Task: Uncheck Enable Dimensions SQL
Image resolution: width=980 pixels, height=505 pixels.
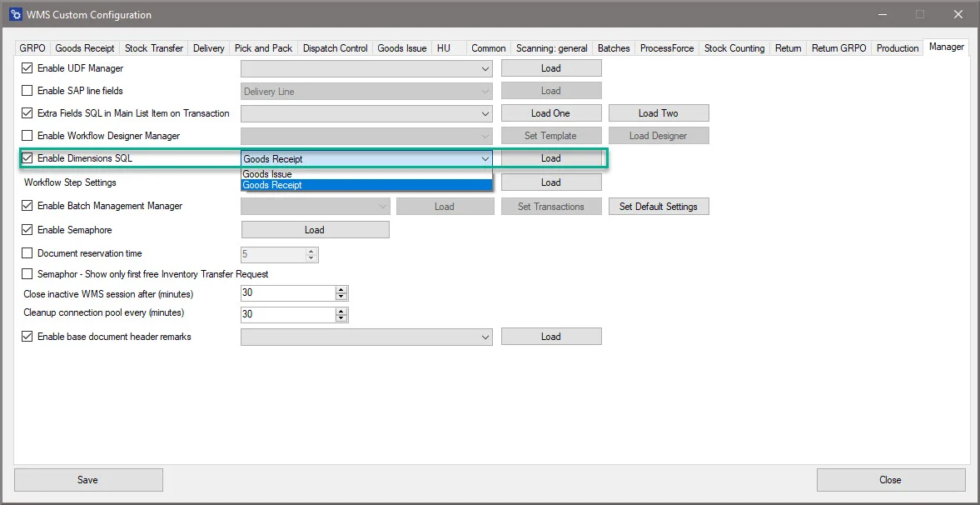Action: coord(27,158)
